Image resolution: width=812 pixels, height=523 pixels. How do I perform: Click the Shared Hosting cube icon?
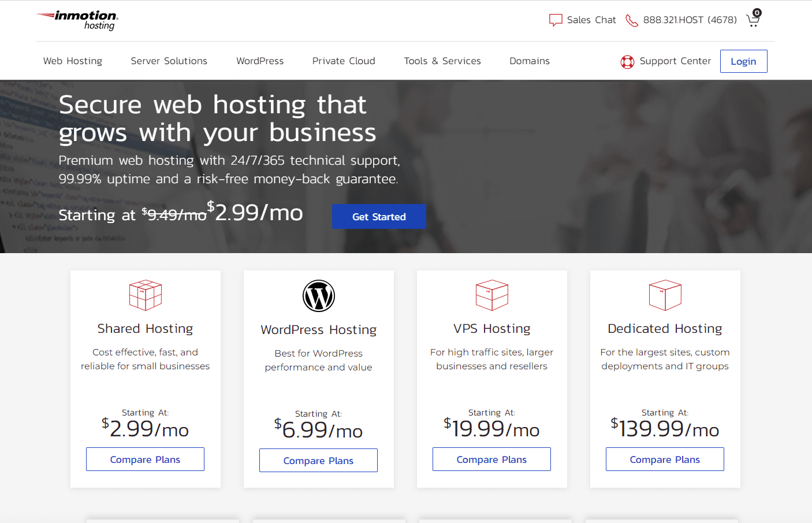pyautogui.click(x=146, y=295)
